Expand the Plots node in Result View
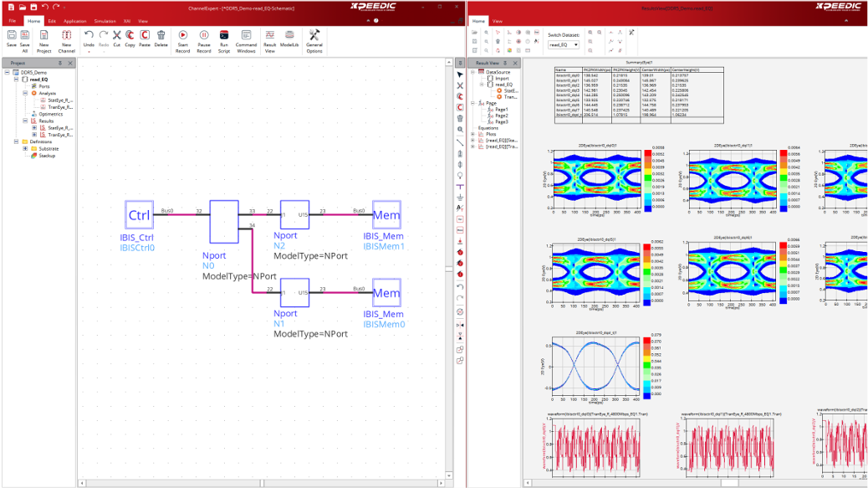 click(473, 134)
